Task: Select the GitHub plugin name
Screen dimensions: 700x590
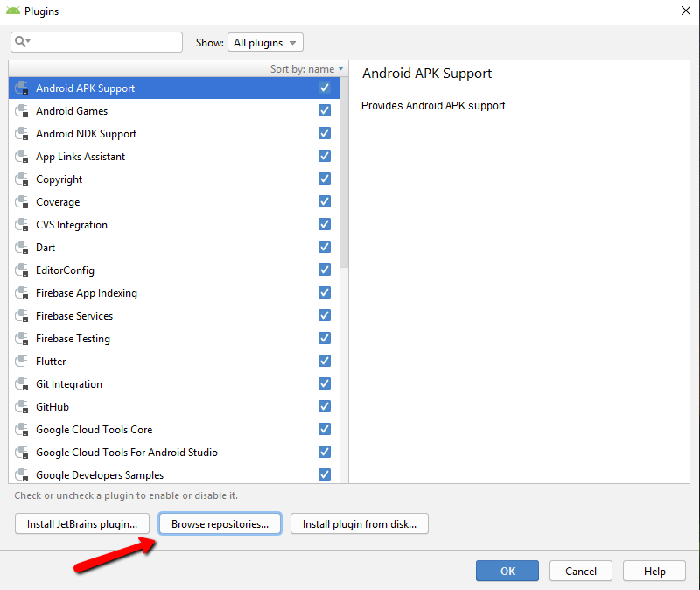Action: (x=52, y=407)
